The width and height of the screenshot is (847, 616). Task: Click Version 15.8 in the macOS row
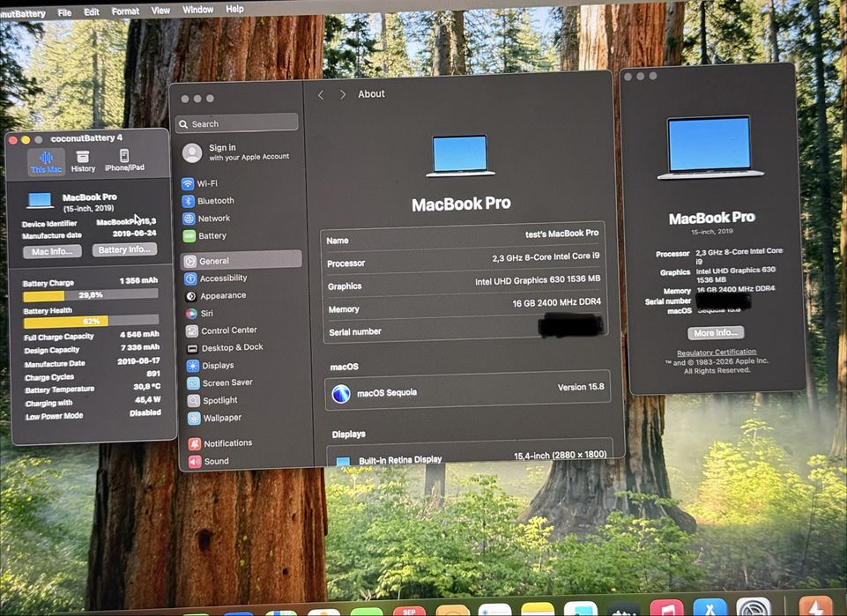581,387
